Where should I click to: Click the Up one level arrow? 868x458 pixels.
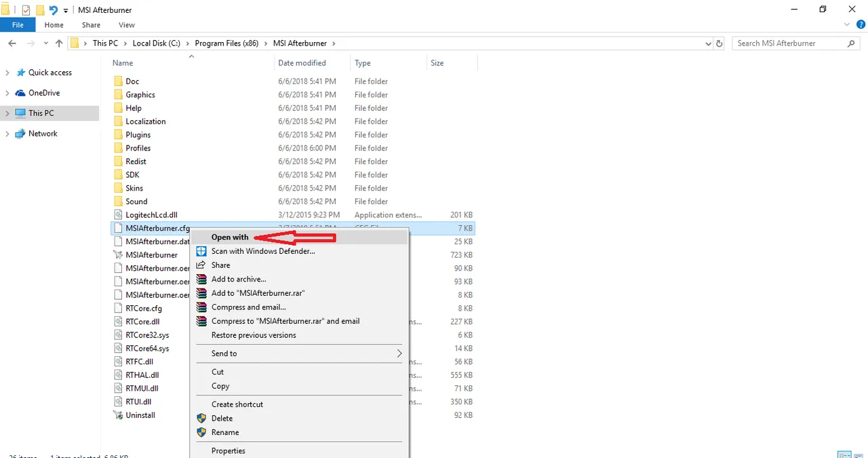point(59,43)
